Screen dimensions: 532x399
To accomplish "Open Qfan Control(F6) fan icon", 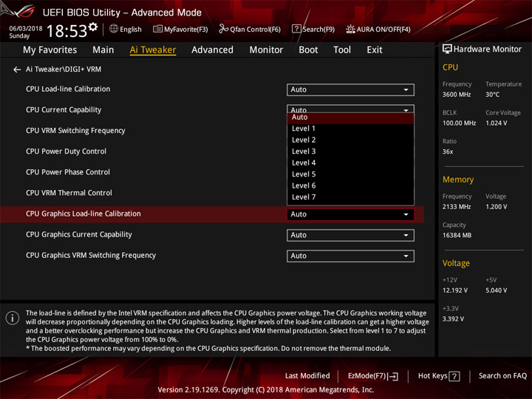I will 223,29.
